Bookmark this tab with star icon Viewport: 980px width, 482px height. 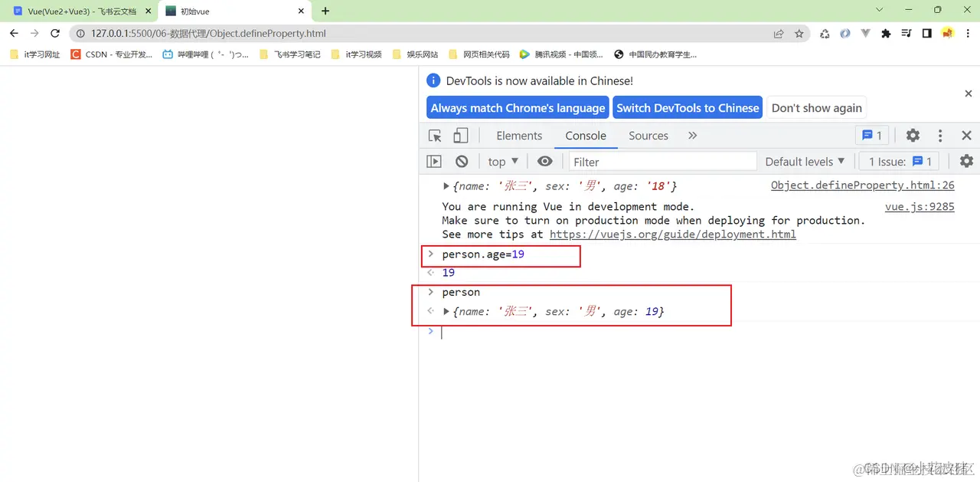[799, 34]
